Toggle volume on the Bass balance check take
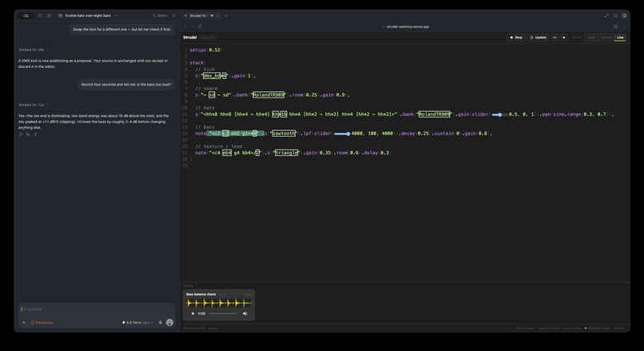 244,313
